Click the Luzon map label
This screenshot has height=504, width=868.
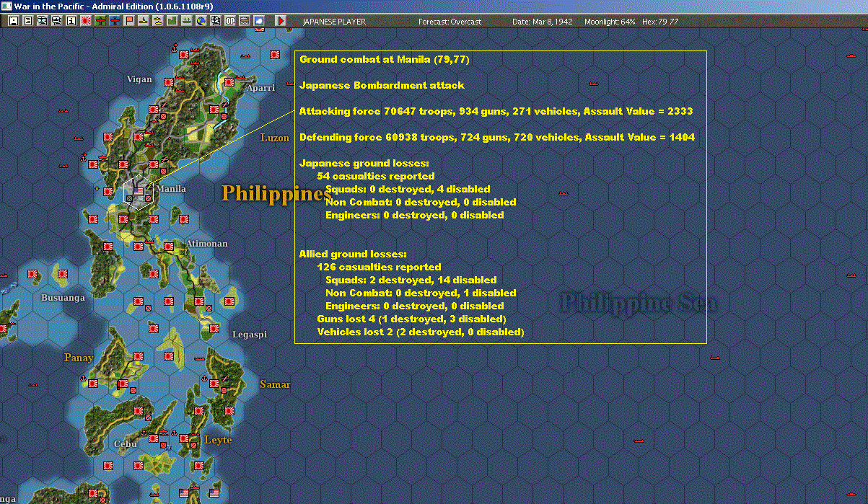point(275,137)
